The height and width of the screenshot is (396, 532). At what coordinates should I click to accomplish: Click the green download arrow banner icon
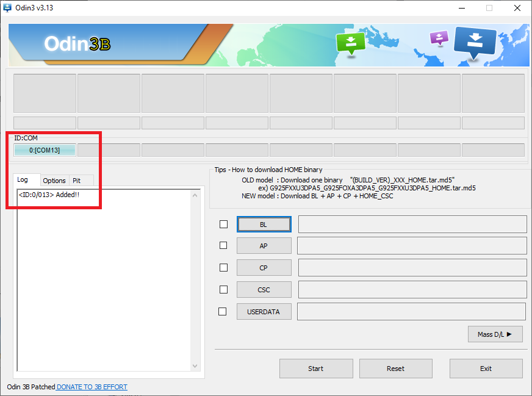point(351,43)
